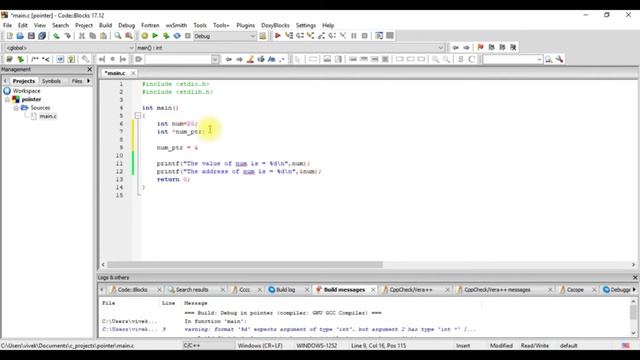640x360 pixels.
Task: Click the horizontal editor scrollbar
Action: point(245,264)
